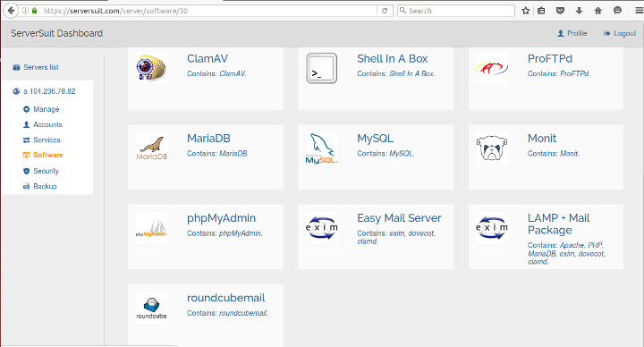Click 'Contains: exim, dovecot, clamd.' text

396,237
